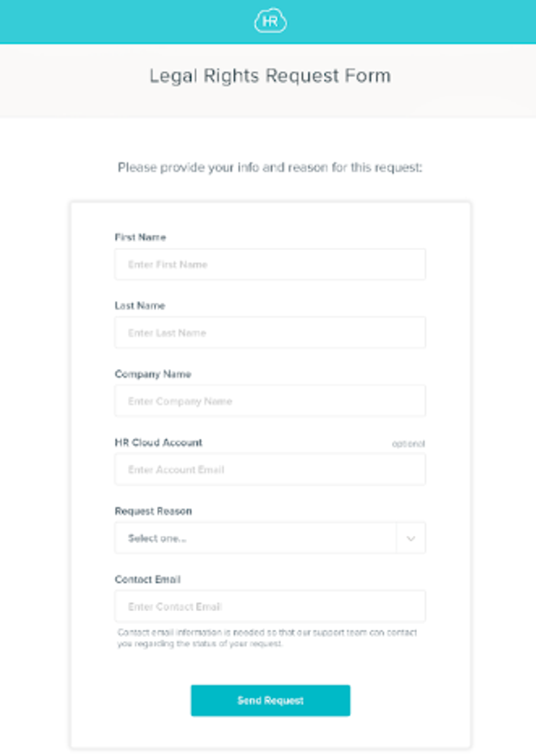Focus the Enter Last Name field
This screenshot has width=536, height=756.
click(270, 333)
